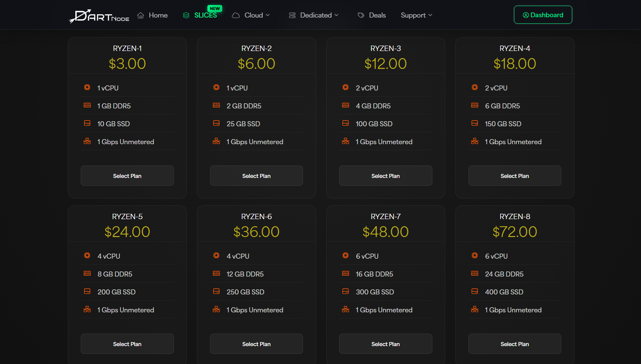Click the RAM icon in RYZEN-1 card
The width and height of the screenshot is (641, 364).
pos(87,105)
